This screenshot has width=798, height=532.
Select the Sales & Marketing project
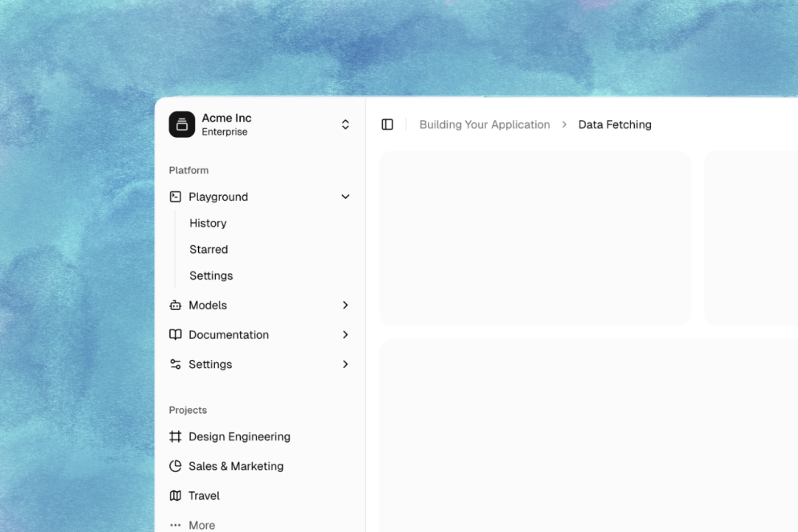click(236, 466)
